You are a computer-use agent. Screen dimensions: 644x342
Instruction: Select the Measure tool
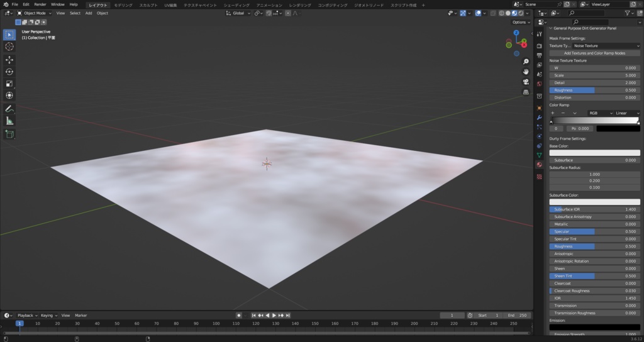click(9, 121)
